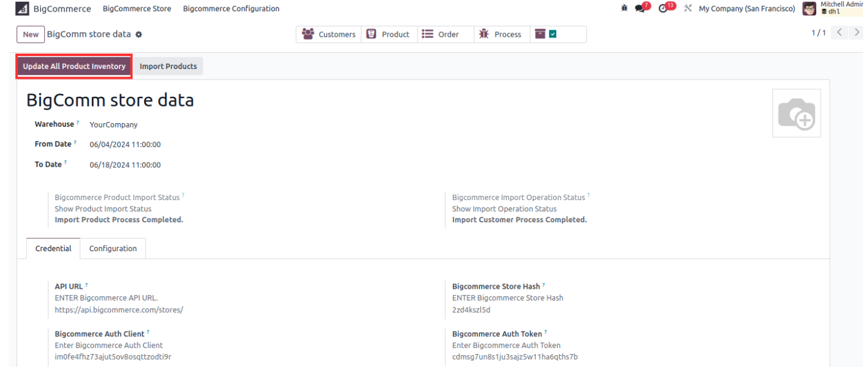Open the Order smart button
This screenshot has height=367, width=868.
click(445, 34)
